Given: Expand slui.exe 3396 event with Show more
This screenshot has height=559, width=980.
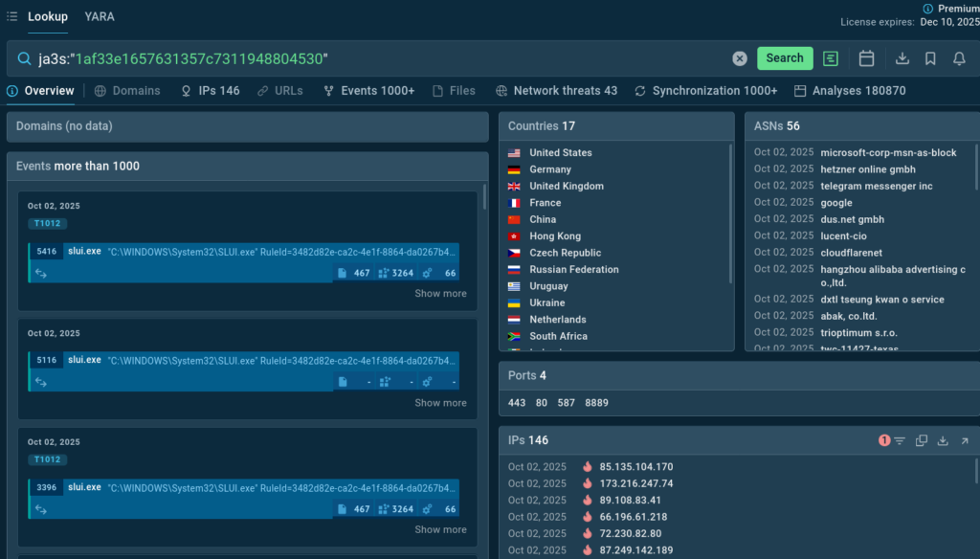Looking at the screenshot, I should tap(440, 529).
